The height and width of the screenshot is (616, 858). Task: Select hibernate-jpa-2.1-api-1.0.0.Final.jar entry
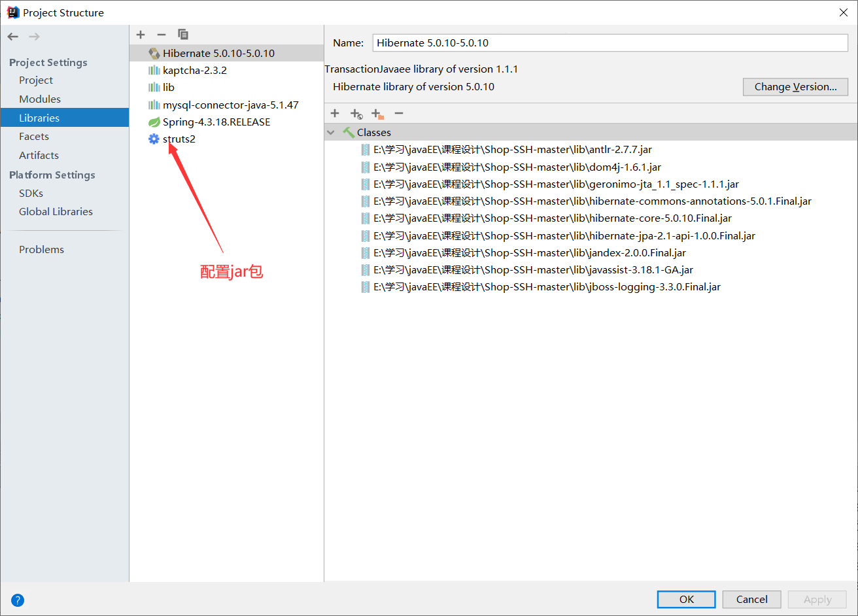[x=564, y=235]
